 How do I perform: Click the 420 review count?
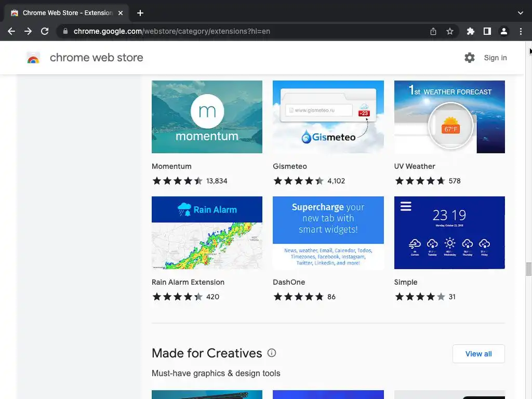(212, 297)
